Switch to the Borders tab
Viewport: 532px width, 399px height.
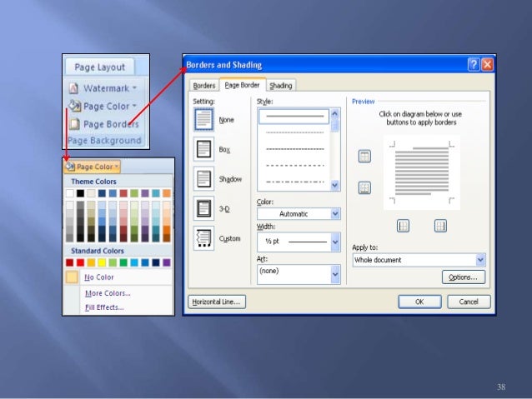click(204, 86)
